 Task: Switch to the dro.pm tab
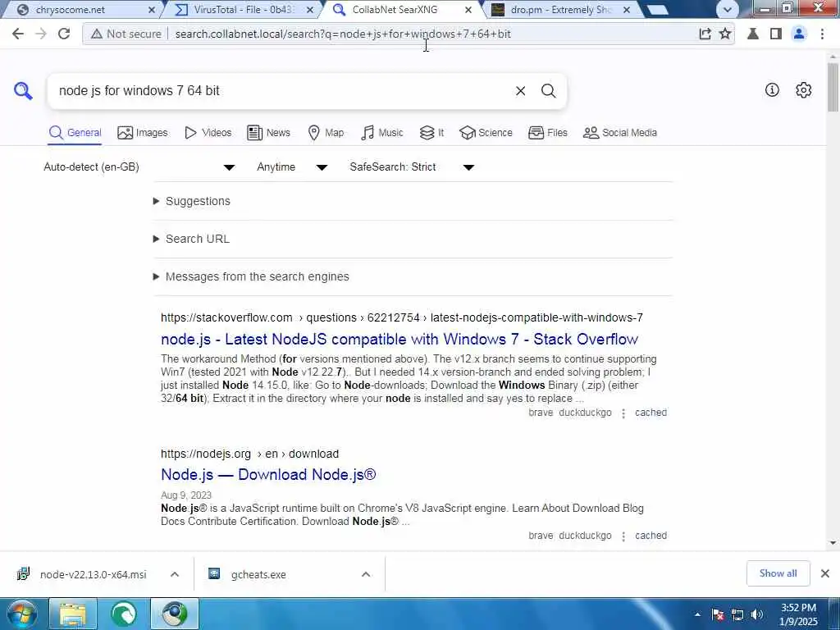pos(557,10)
